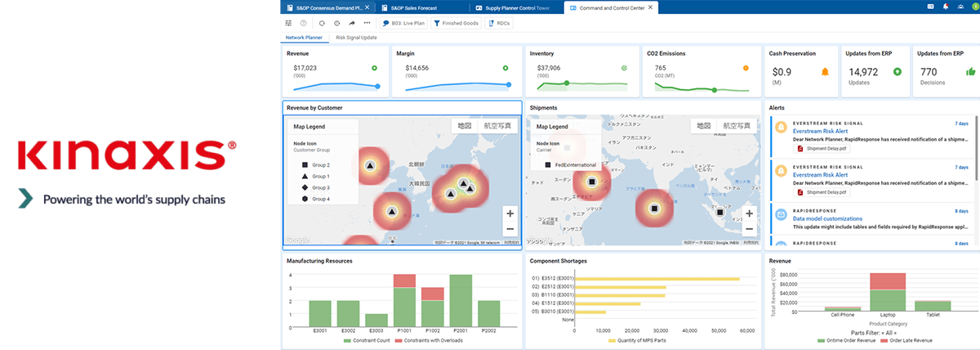Click the CO2 Emissions sparkline marker
The height and width of the screenshot is (350, 980).
[x=715, y=90]
